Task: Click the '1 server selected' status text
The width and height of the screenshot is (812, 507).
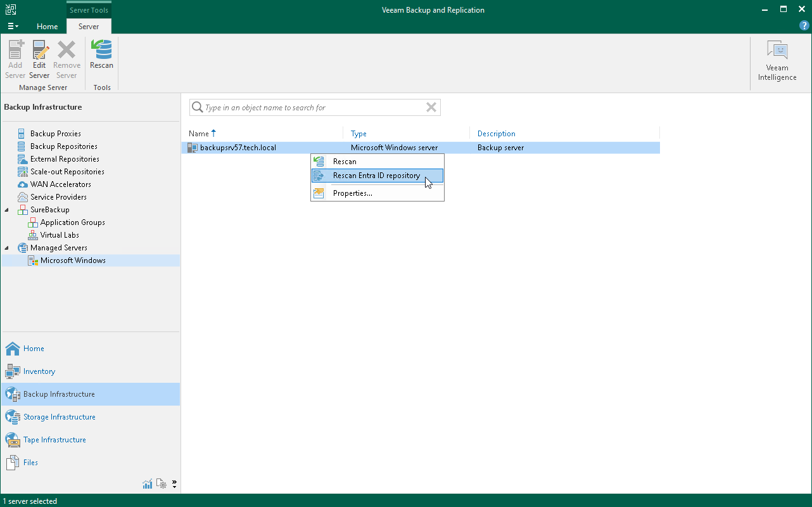Action: (30, 501)
